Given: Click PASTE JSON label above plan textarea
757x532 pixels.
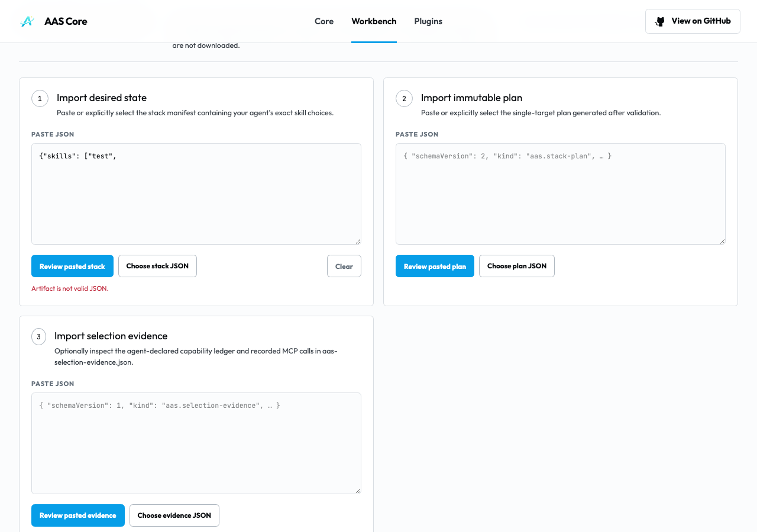Looking at the screenshot, I should click(417, 134).
